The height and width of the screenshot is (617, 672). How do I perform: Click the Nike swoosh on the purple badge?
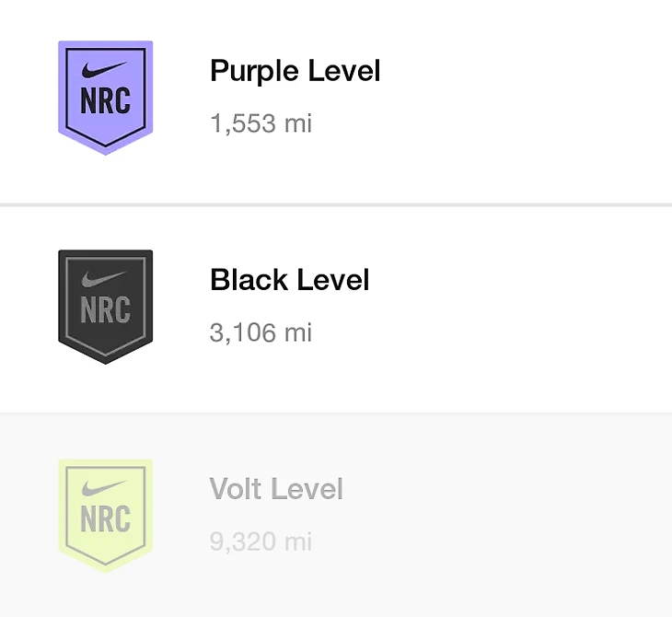105,70
